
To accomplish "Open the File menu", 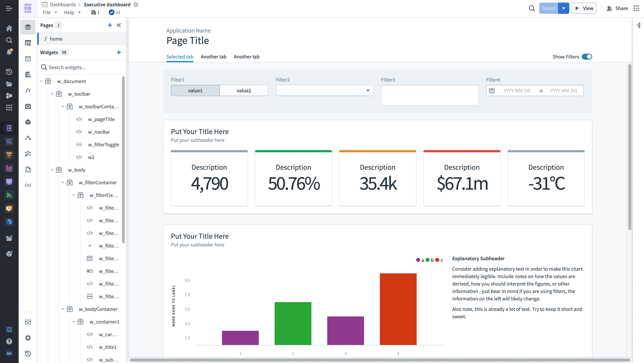I will 50,12.
